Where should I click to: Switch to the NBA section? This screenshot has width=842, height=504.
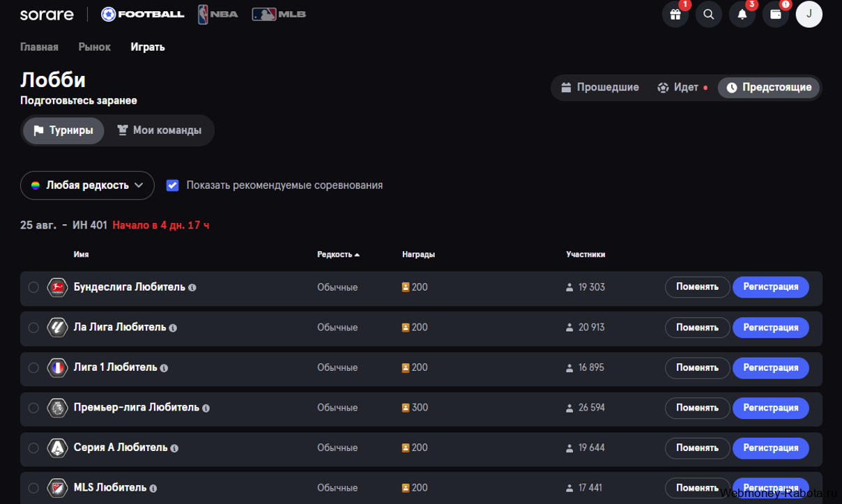tap(217, 14)
